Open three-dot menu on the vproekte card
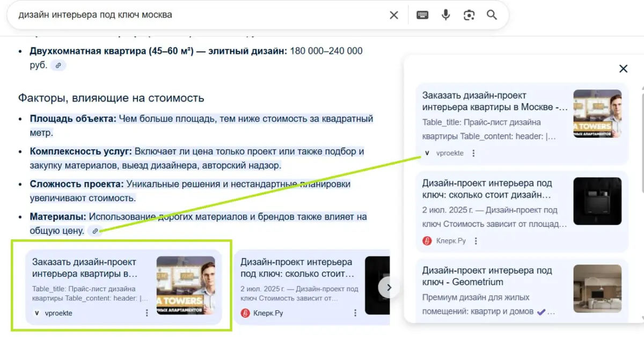 pos(147,313)
